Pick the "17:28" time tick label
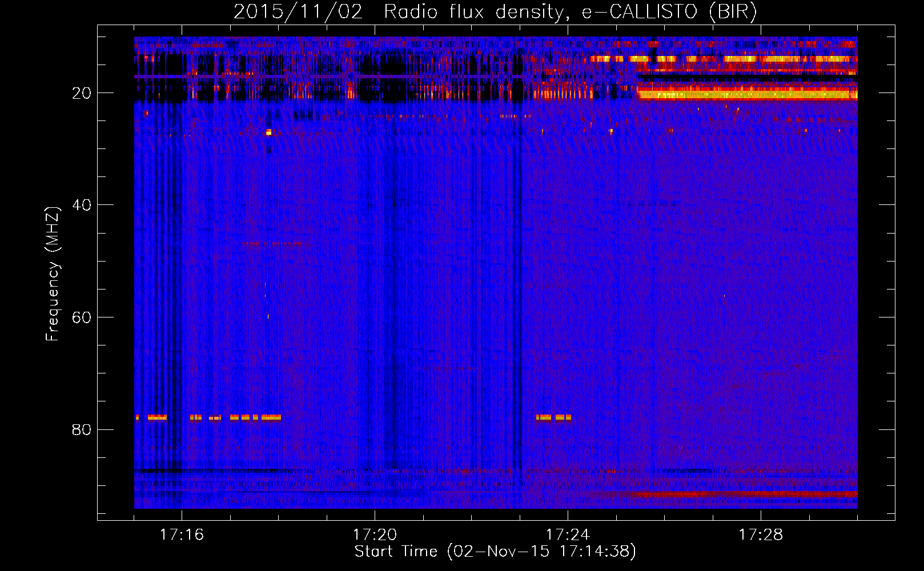The width and height of the screenshot is (924, 571). [x=761, y=534]
